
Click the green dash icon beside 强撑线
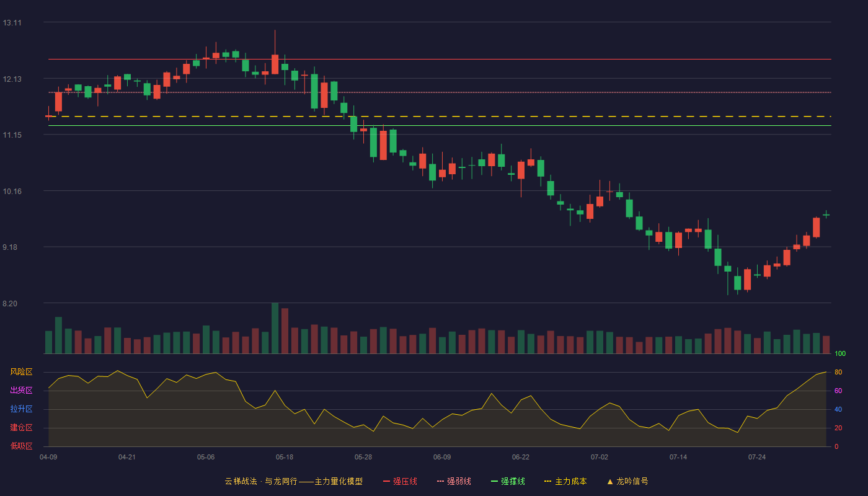[494, 481]
